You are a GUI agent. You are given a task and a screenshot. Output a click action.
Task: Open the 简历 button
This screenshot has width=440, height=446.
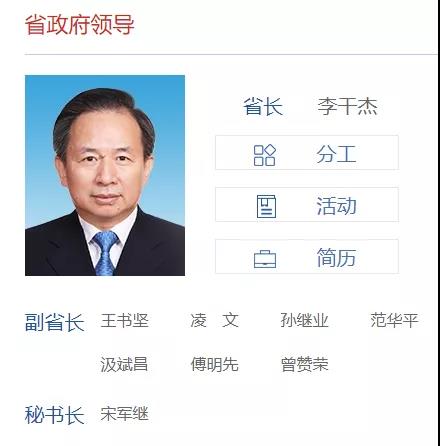(x=307, y=256)
